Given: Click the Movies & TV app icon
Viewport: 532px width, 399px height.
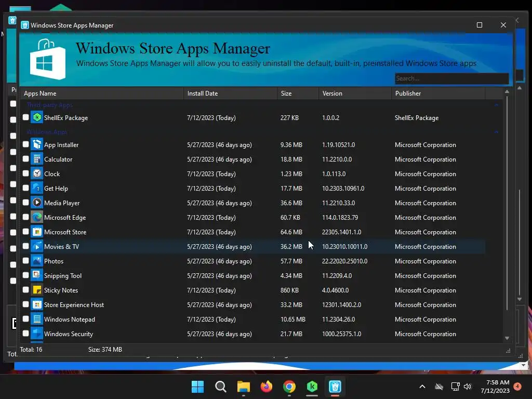Looking at the screenshot, I should point(37,247).
